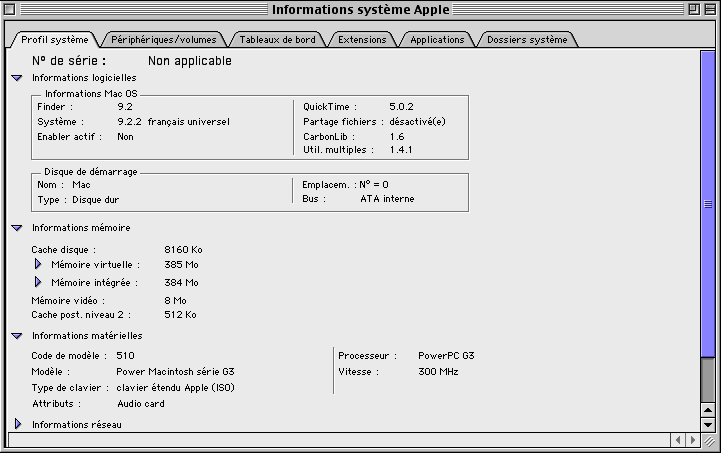Click the QuickTime 5.0.2 value
This screenshot has height=453, width=721.
coord(401,107)
